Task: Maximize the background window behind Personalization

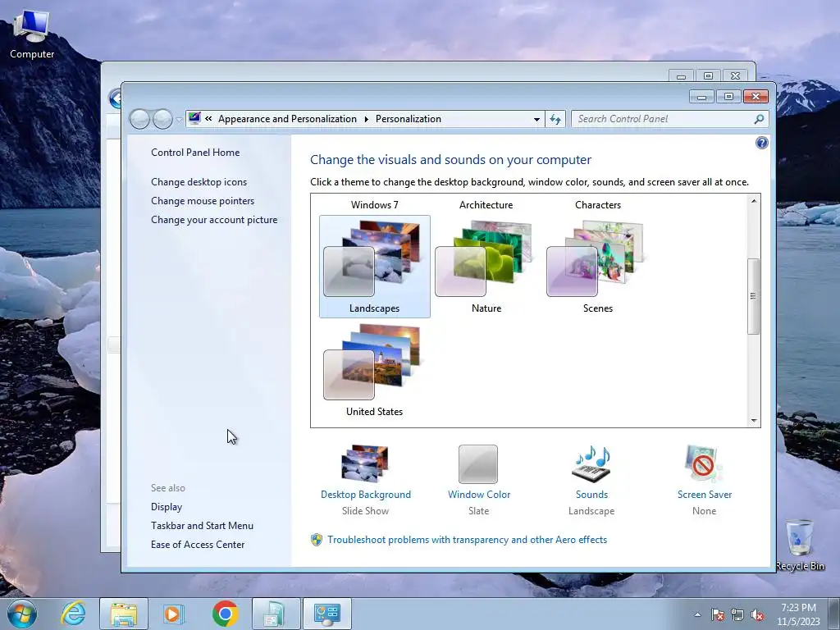Action: (708, 76)
